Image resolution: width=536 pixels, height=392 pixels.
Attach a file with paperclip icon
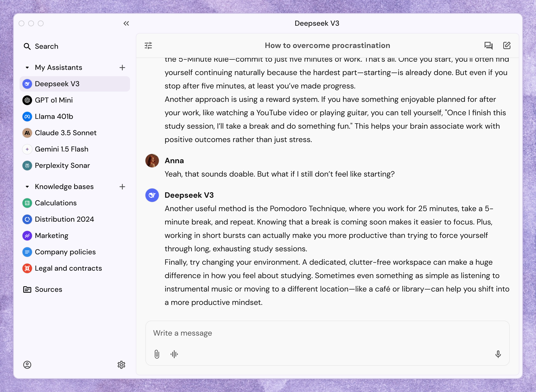click(157, 354)
